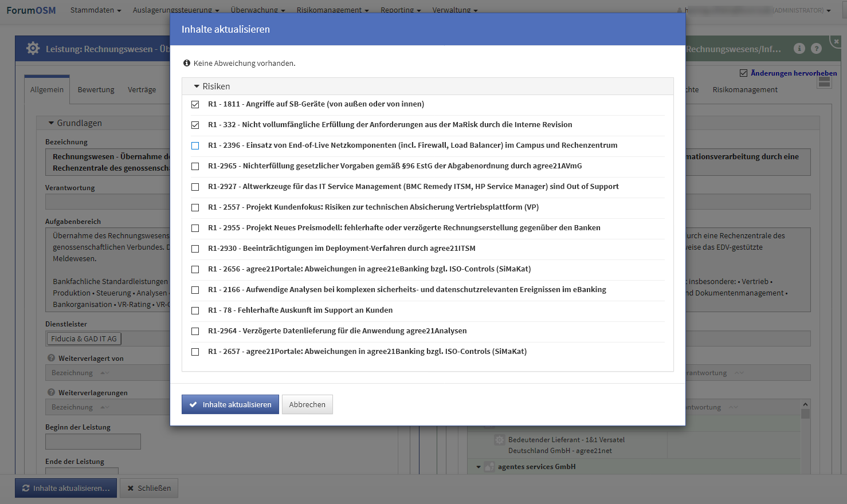Uncheck risk R1 - 1811 Angriffe auf SB-Geräte

tap(195, 104)
